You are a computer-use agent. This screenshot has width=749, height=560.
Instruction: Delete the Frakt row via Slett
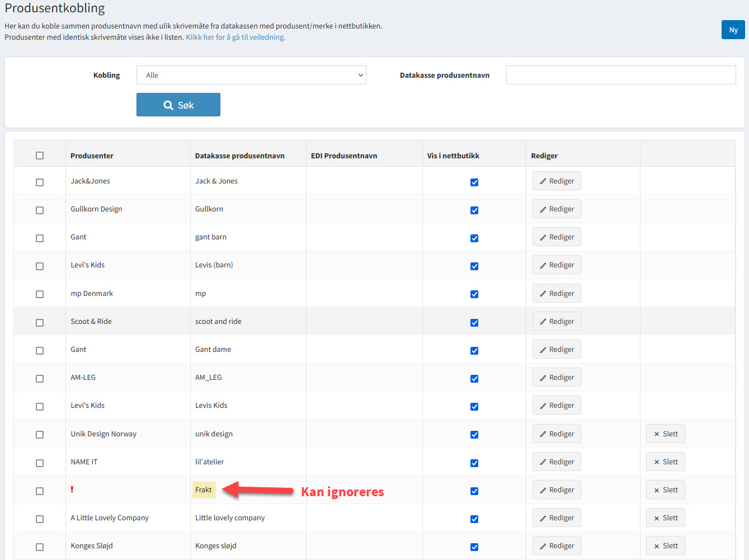(x=665, y=490)
